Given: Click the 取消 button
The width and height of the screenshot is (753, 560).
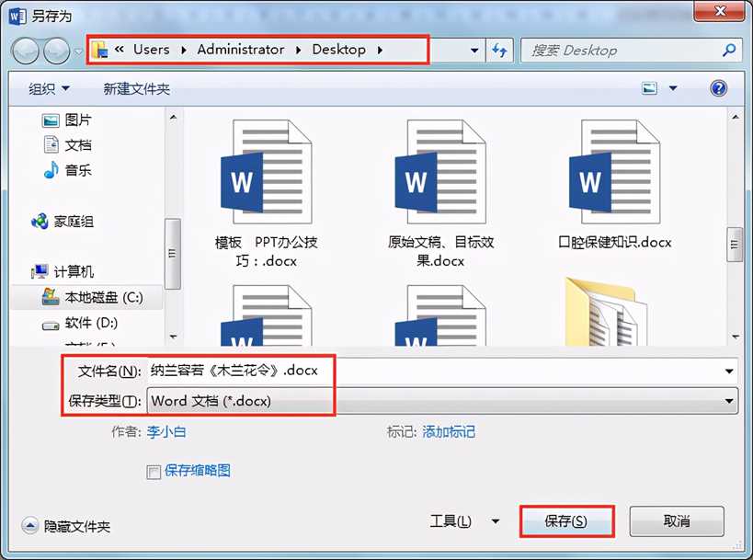Looking at the screenshot, I should click(676, 521).
